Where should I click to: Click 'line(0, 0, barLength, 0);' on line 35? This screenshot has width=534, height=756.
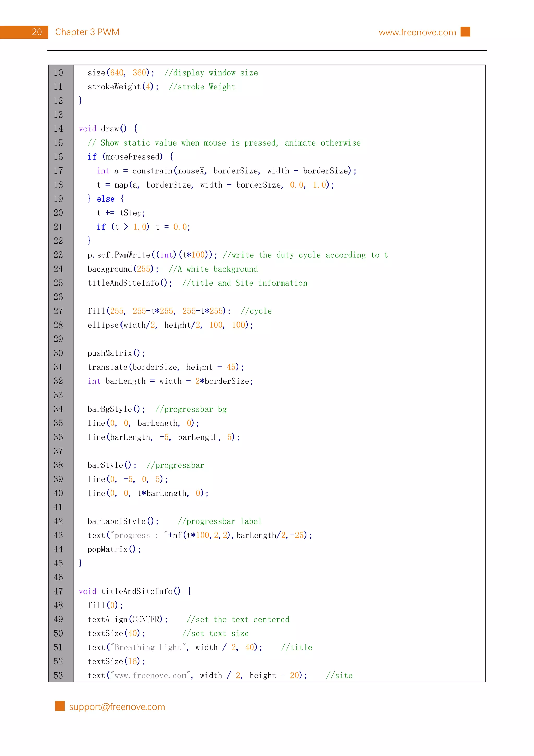(143, 423)
